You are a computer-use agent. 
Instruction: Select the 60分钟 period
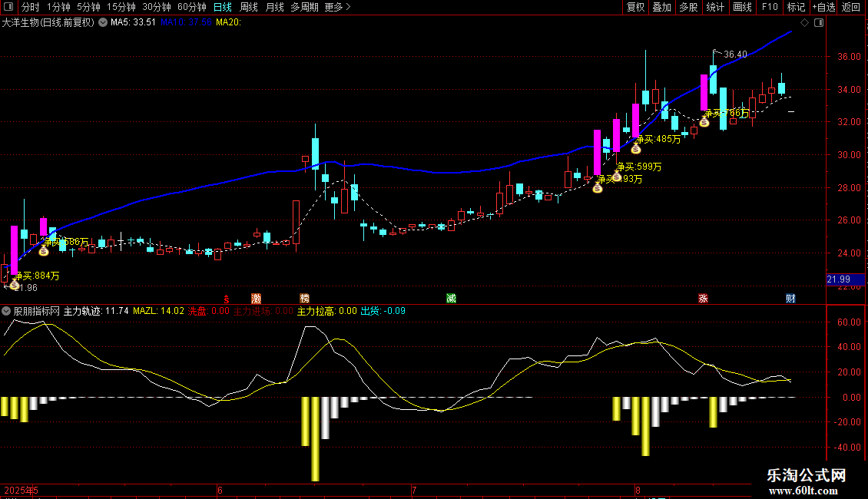pos(192,7)
